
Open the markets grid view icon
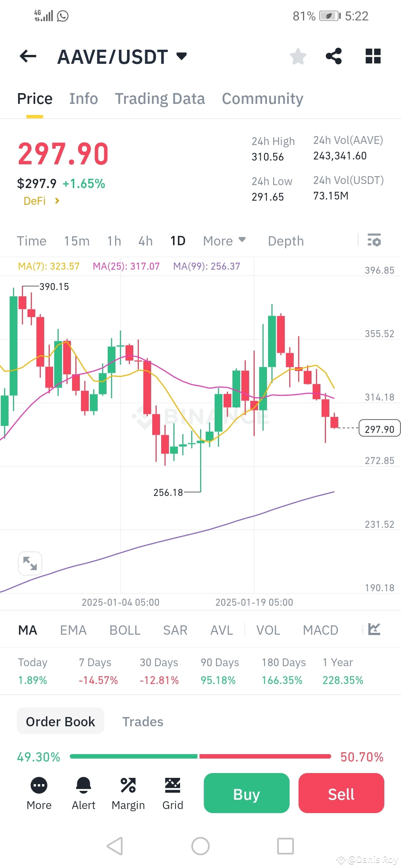[x=372, y=56]
